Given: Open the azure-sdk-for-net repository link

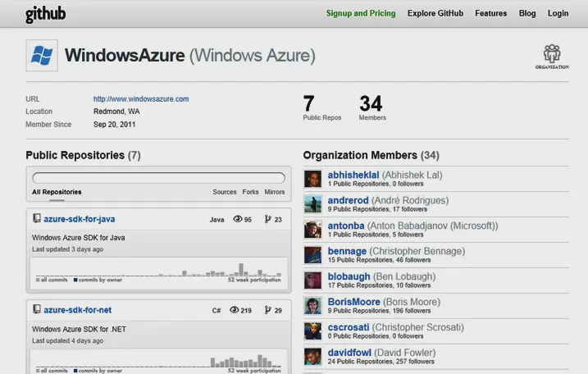Looking at the screenshot, I should coord(77,310).
